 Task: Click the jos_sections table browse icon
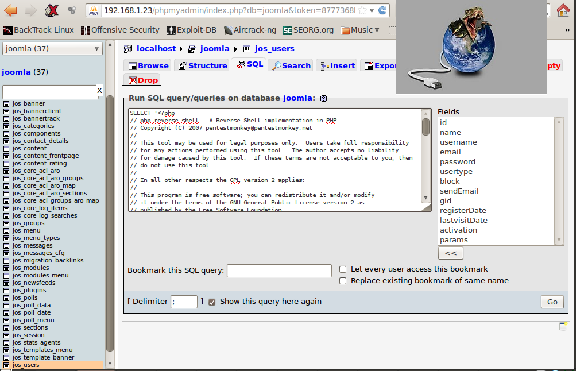coord(6,328)
